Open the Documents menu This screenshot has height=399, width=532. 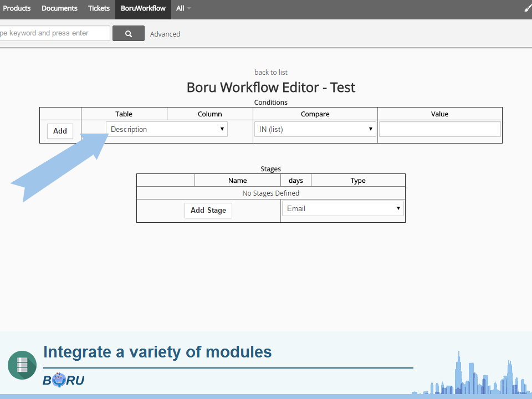point(59,8)
